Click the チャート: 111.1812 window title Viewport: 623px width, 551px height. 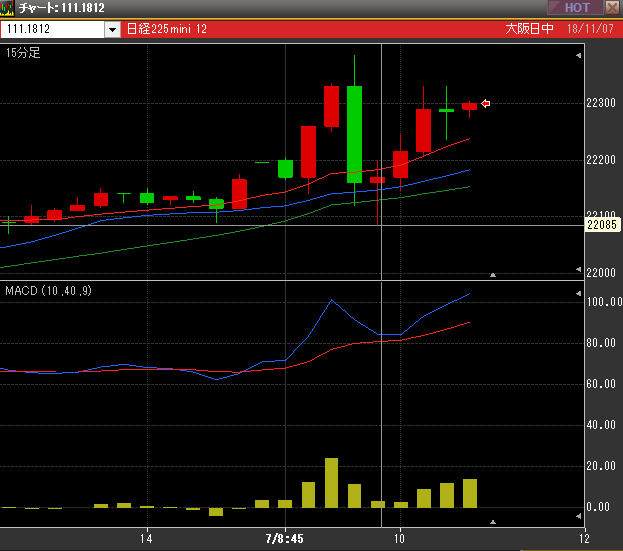pyautogui.click(x=62, y=8)
